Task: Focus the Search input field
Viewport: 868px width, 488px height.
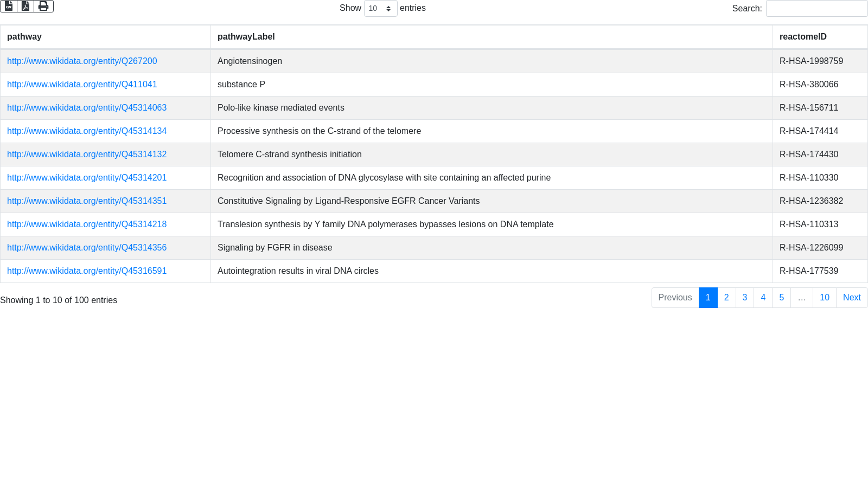Action: point(816,8)
